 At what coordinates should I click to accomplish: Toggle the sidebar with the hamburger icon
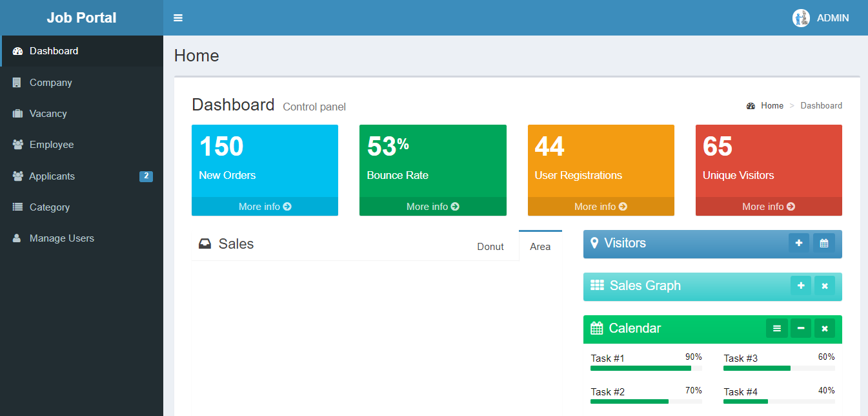click(177, 17)
